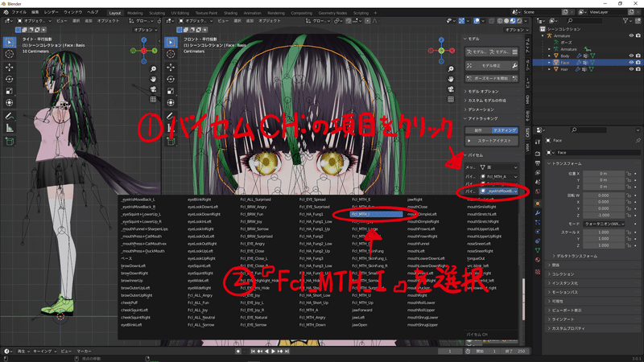
Task: Click the zoom magnifier in front viewport
Action: pos(451,69)
